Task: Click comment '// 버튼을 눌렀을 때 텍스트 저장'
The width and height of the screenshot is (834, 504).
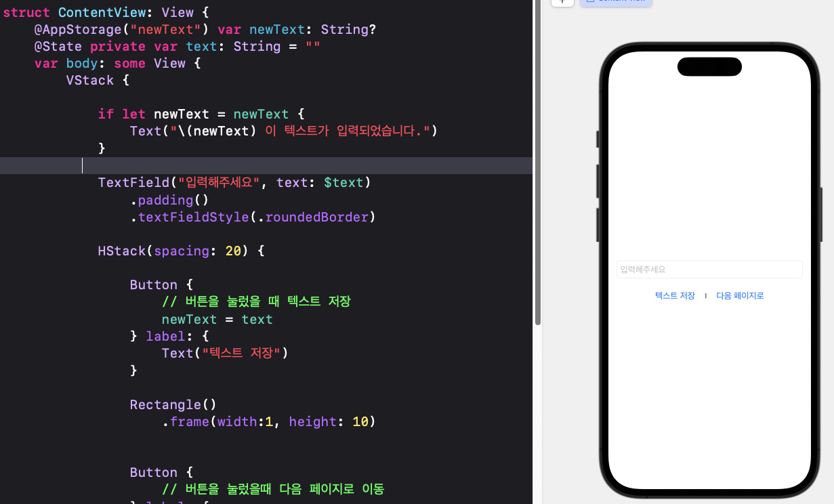Action: pyautogui.click(x=256, y=302)
